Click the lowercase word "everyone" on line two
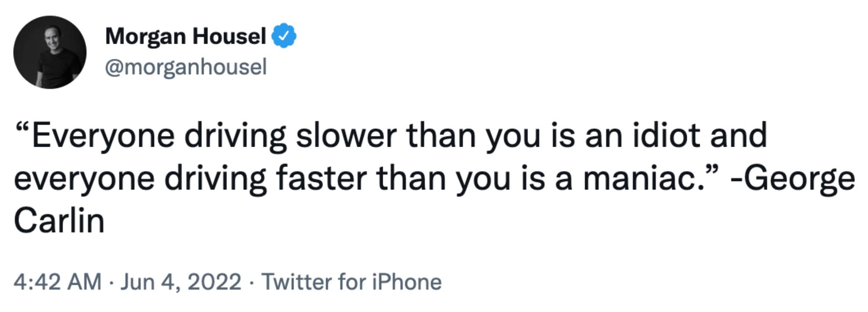The image size is (868, 312). [x=85, y=178]
